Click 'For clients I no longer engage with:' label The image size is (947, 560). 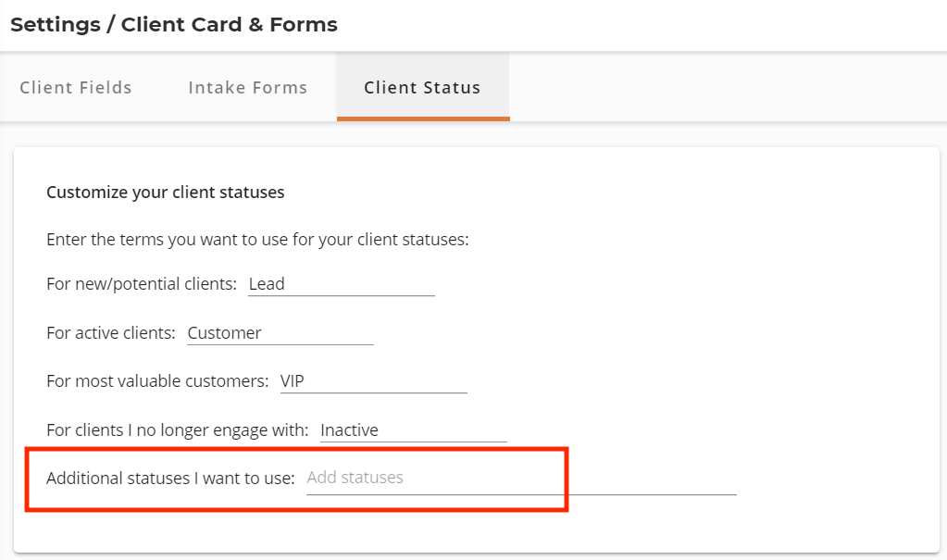(x=177, y=430)
